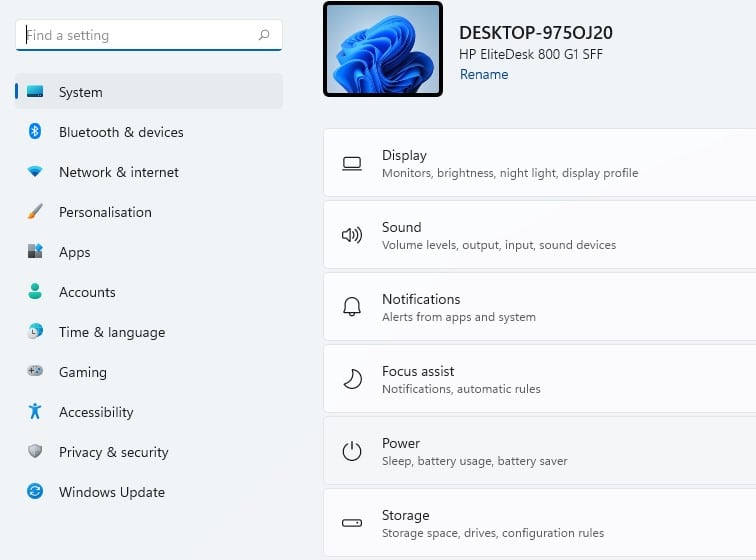Go to Network & internet
Screen dimensions: 756x560
click(149, 171)
